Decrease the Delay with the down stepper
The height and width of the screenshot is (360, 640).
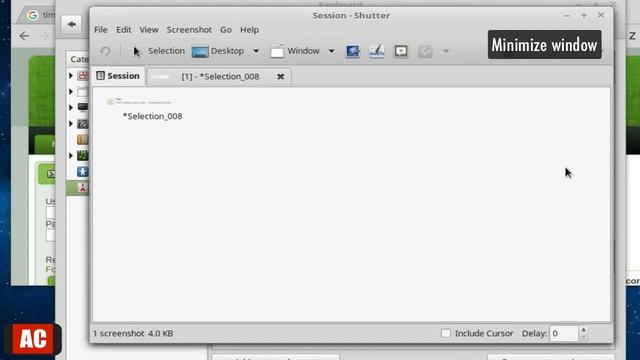583,338
